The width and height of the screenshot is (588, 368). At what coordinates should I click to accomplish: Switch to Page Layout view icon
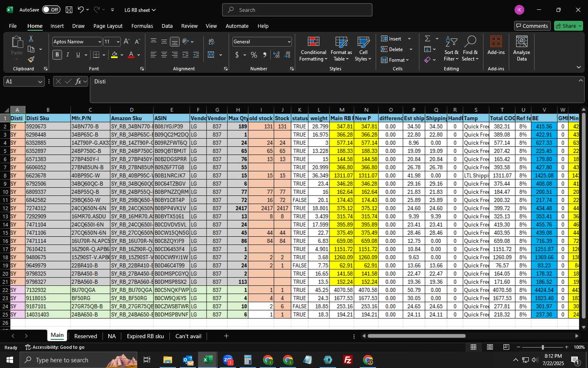click(x=490, y=347)
